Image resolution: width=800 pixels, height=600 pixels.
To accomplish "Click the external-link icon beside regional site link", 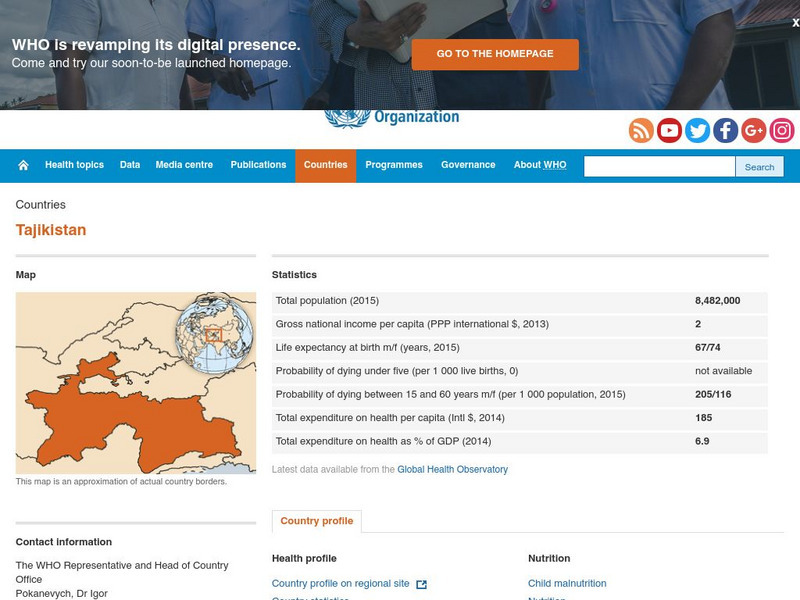I will 423,583.
